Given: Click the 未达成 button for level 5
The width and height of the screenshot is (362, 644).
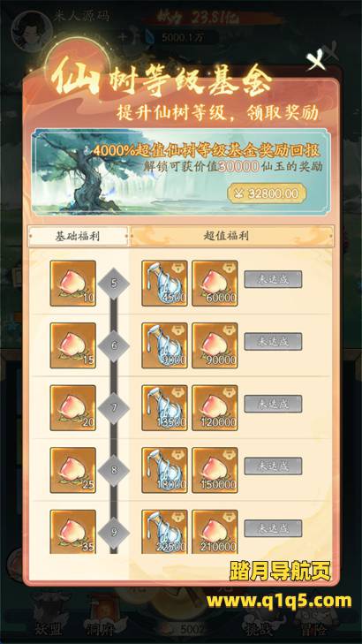Looking at the screenshot, I should (x=273, y=279).
